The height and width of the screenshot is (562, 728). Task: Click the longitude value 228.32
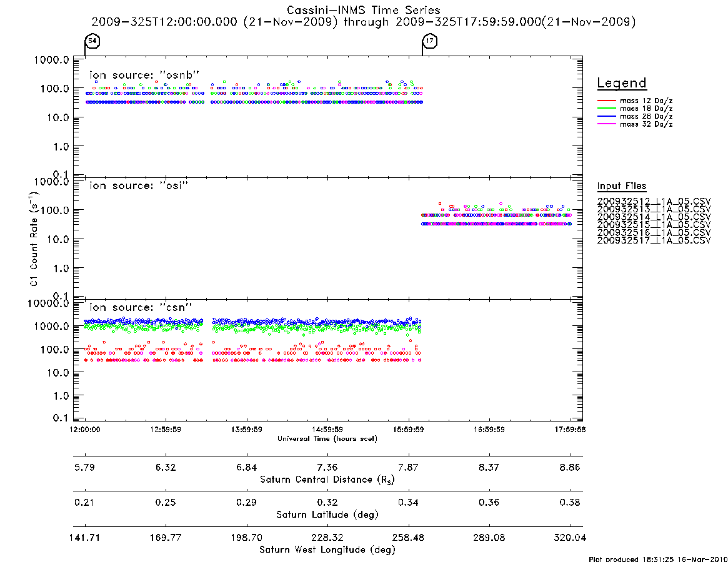(x=327, y=538)
